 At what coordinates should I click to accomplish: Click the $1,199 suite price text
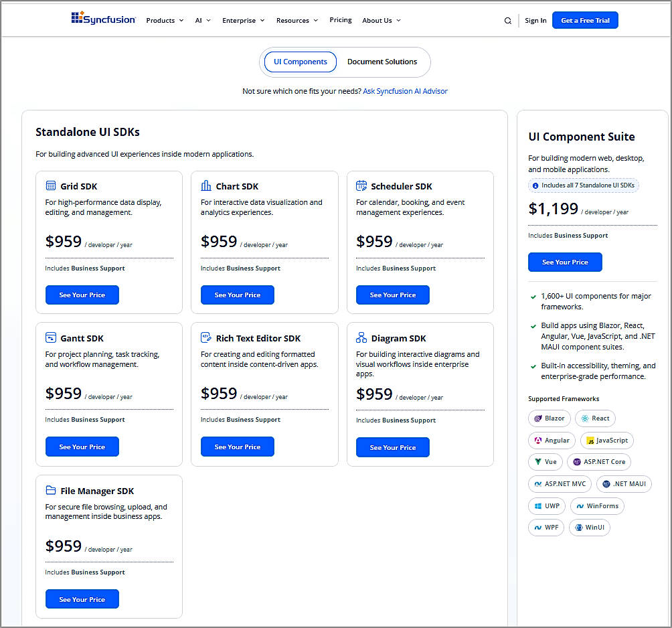pyautogui.click(x=554, y=209)
